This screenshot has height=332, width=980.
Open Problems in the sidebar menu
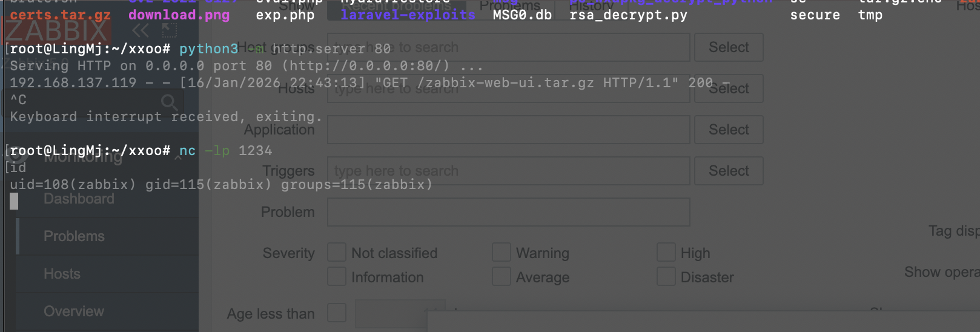click(74, 236)
